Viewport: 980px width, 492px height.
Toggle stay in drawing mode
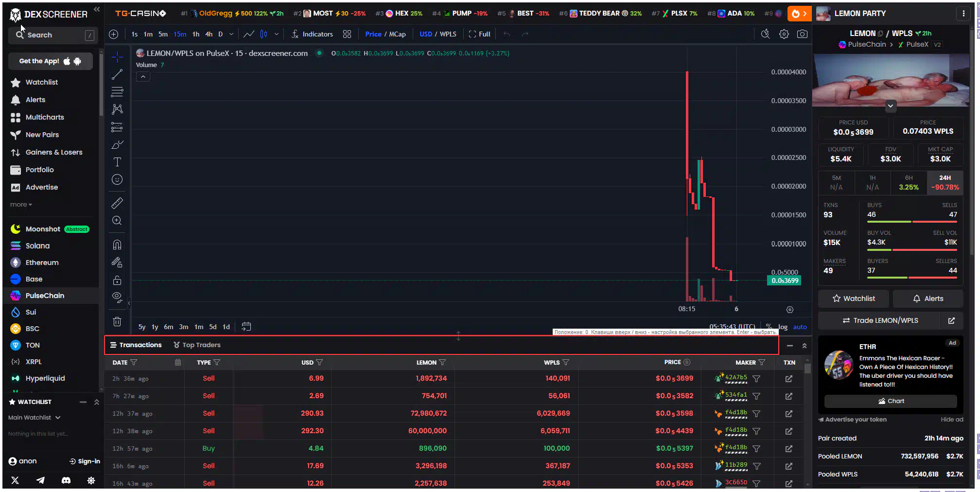coord(117,263)
